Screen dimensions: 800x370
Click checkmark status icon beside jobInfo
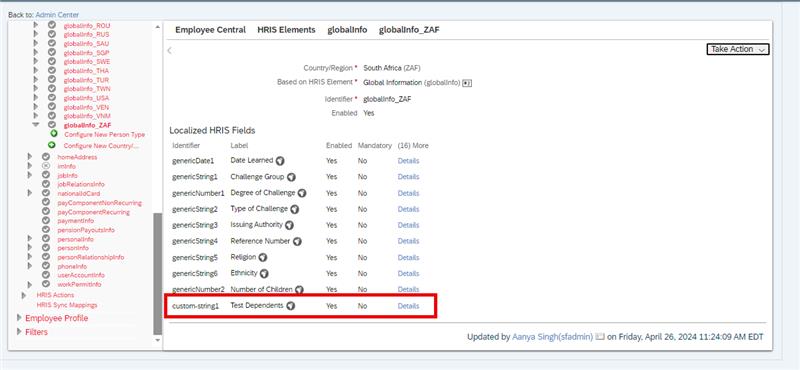pyautogui.click(x=45, y=175)
